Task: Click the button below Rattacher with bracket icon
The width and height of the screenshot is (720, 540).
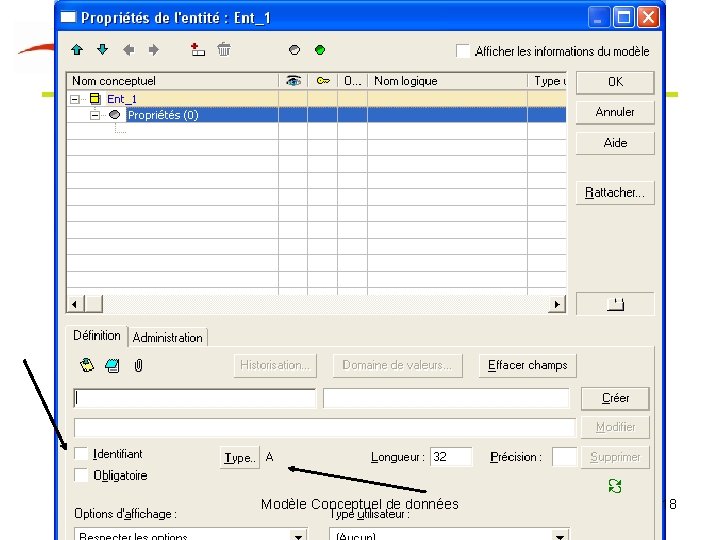Action: (x=615, y=304)
